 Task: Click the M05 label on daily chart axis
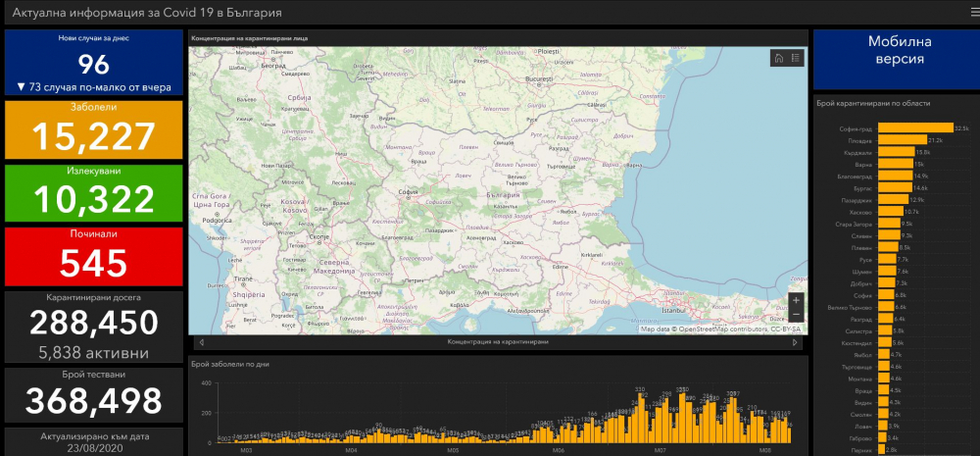click(453, 450)
